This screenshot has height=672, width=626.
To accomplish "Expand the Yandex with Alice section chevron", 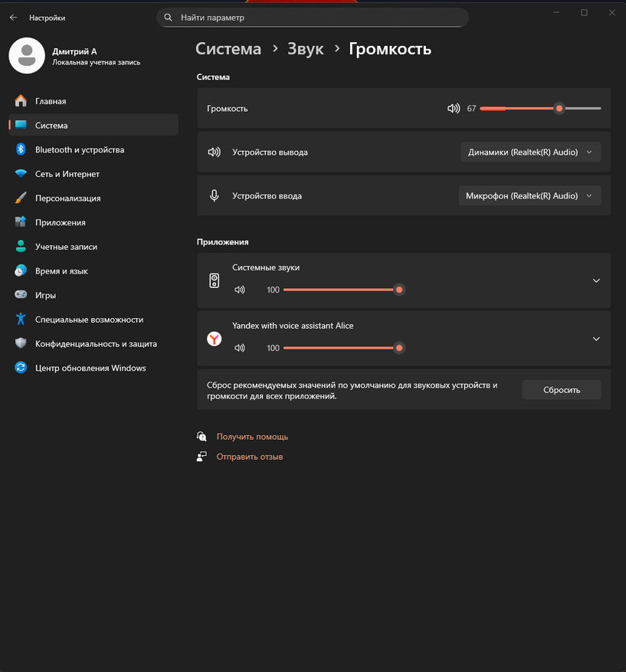I will (596, 339).
